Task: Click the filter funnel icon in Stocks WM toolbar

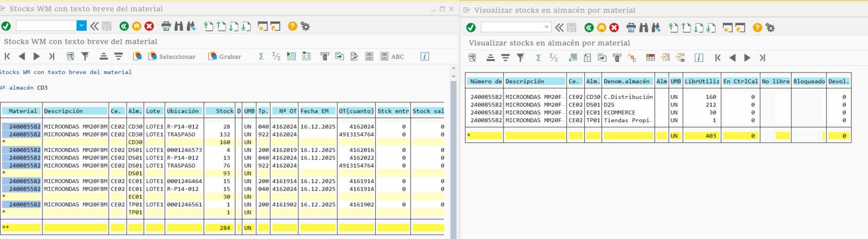Action: [85, 56]
